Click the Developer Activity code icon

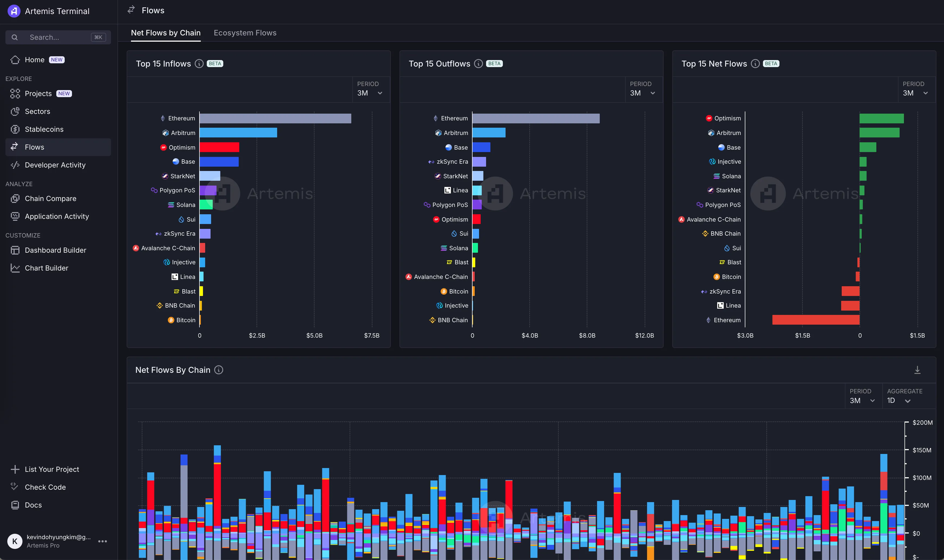[x=15, y=165]
